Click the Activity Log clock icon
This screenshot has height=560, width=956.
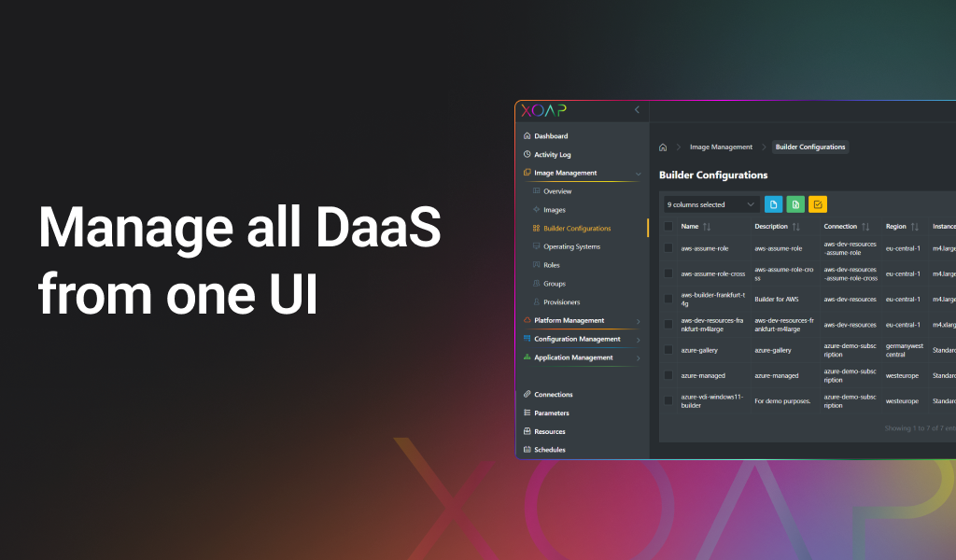(527, 154)
